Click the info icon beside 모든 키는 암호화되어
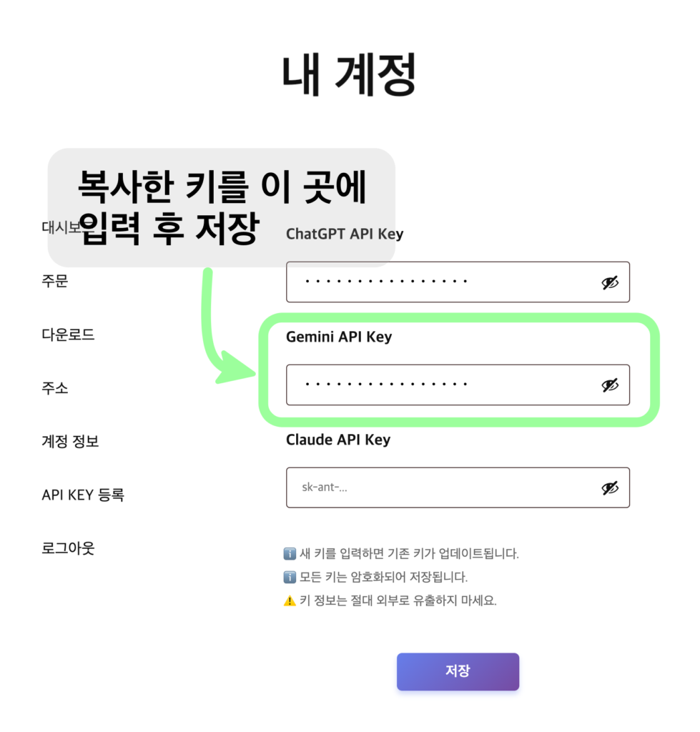Screen dimensions: 700x732 (290, 577)
